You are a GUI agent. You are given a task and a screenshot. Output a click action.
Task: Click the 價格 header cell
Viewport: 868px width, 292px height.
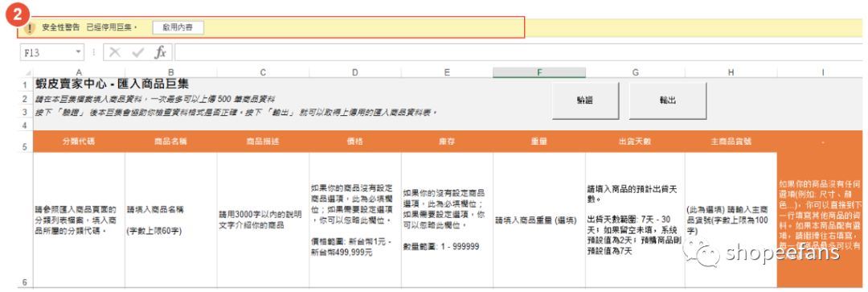(355, 142)
